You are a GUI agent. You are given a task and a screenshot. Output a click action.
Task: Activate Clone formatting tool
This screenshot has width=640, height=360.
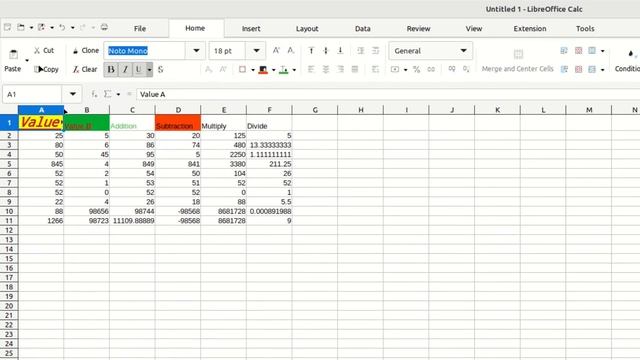(86, 51)
